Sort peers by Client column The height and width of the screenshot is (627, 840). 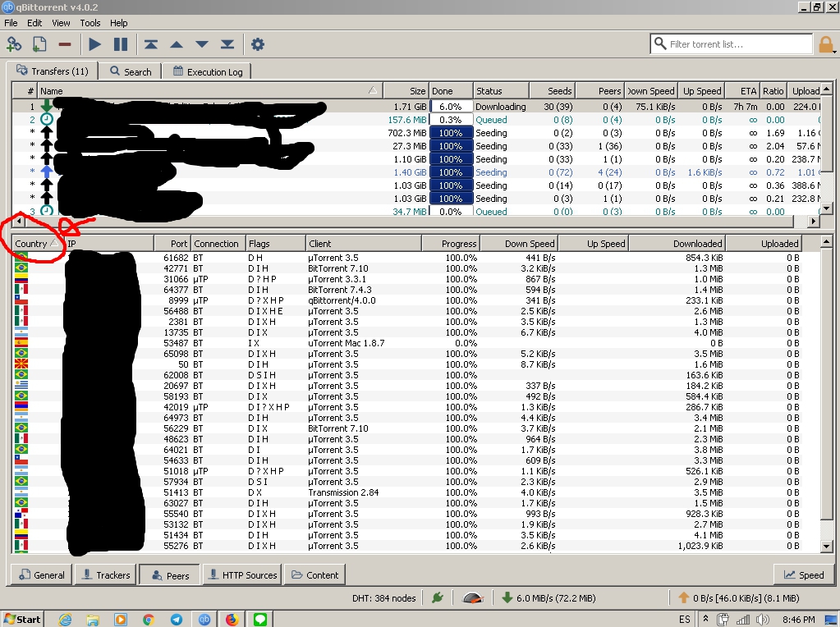click(x=364, y=243)
